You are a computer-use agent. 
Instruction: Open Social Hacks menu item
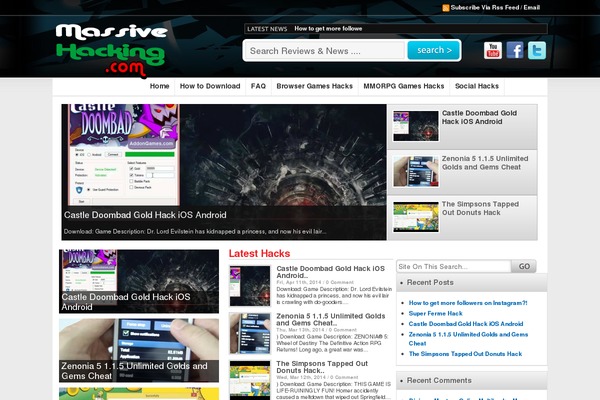point(477,86)
